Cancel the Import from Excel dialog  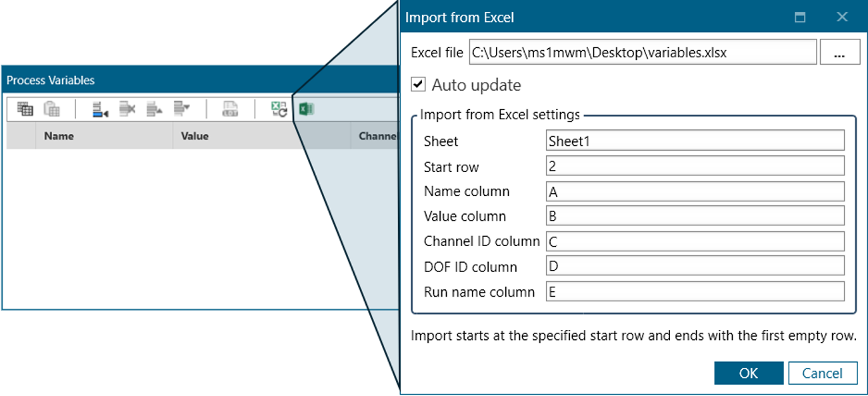(x=822, y=373)
